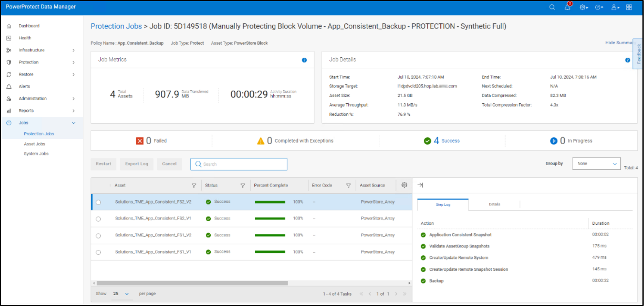The image size is (644, 306).
Task: Open the apps grid icon in header
Action: (629, 7)
